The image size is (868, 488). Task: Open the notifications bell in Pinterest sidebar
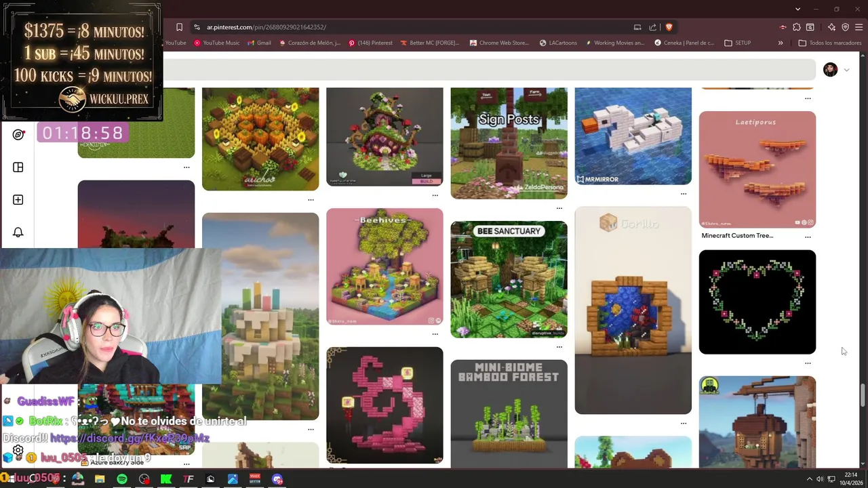pos(18,232)
